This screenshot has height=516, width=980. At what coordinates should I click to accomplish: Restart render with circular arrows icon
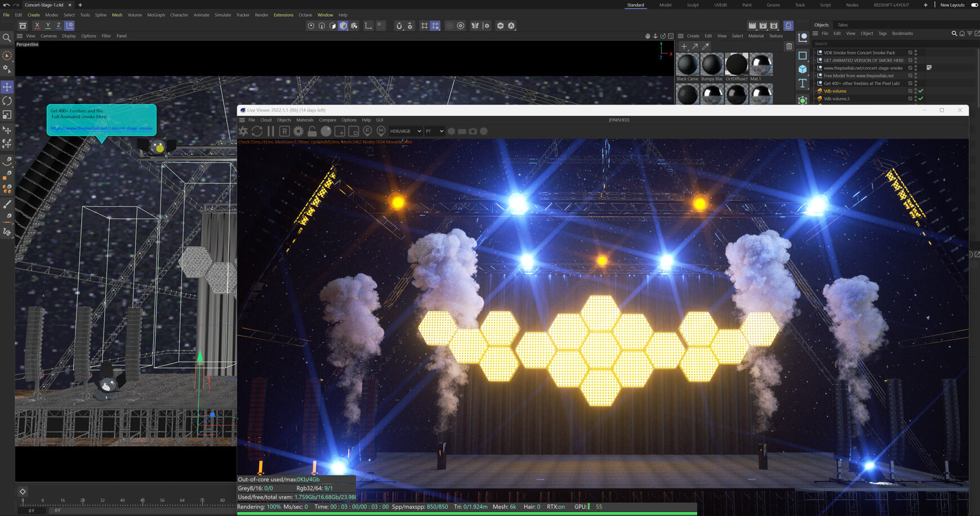pyautogui.click(x=257, y=131)
